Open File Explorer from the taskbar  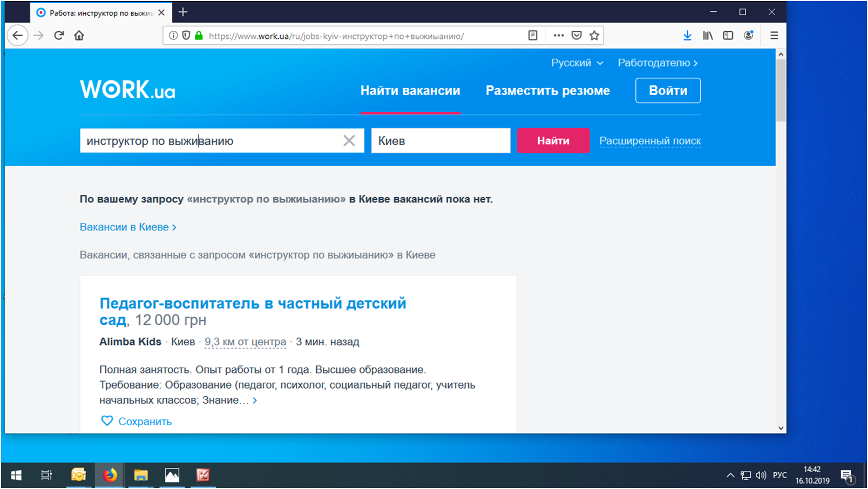[x=141, y=476]
